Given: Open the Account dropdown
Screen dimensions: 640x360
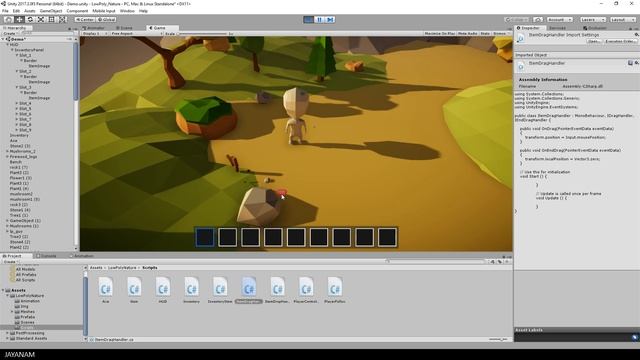Looking at the screenshot, I should [560, 19].
